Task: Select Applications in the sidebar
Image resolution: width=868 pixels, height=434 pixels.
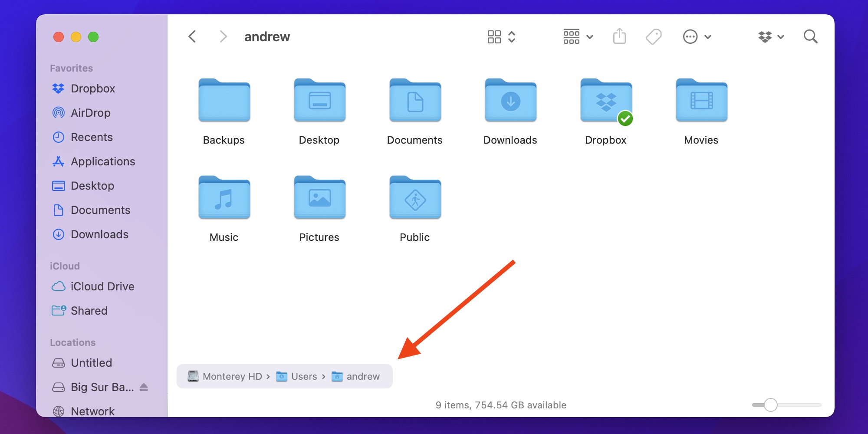Action: point(103,161)
